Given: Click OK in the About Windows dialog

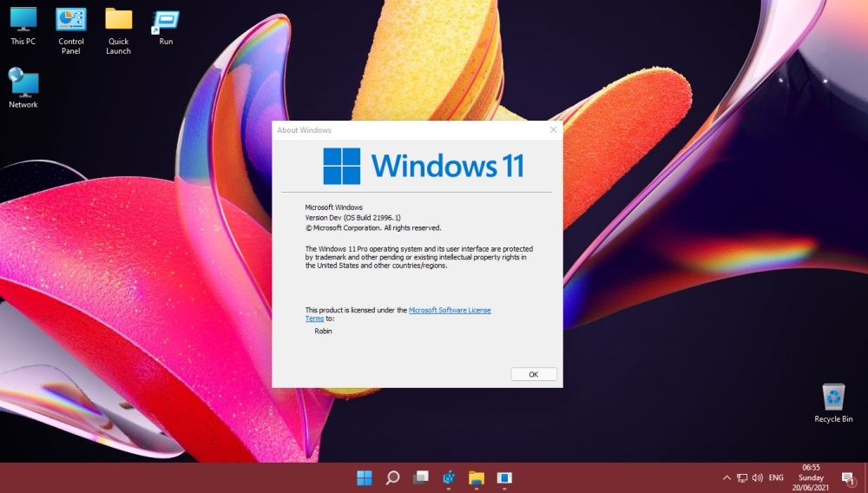Looking at the screenshot, I should (533, 374).
